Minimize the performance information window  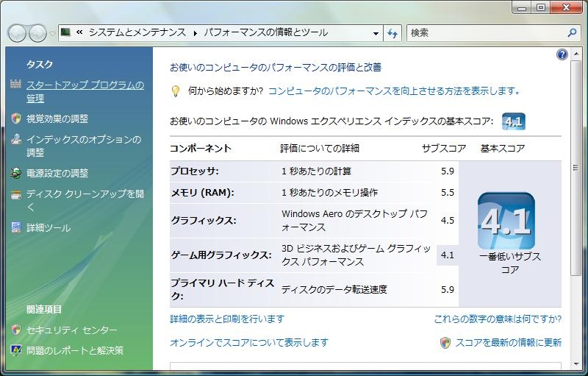click(x=522, y=7)
